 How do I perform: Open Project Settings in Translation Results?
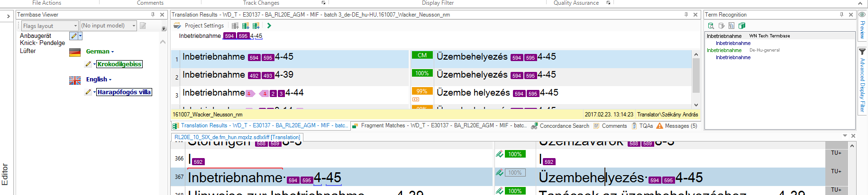204,26
